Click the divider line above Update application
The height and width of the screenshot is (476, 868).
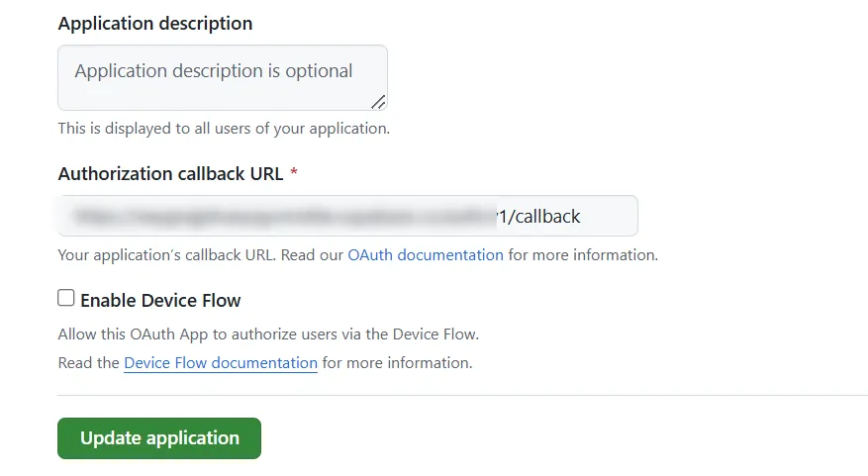[x=462, y=395]
